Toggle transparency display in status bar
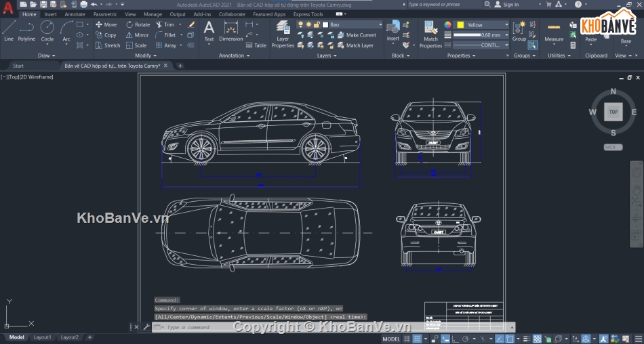Screen dimensions: 644x344 coord(537,339)
